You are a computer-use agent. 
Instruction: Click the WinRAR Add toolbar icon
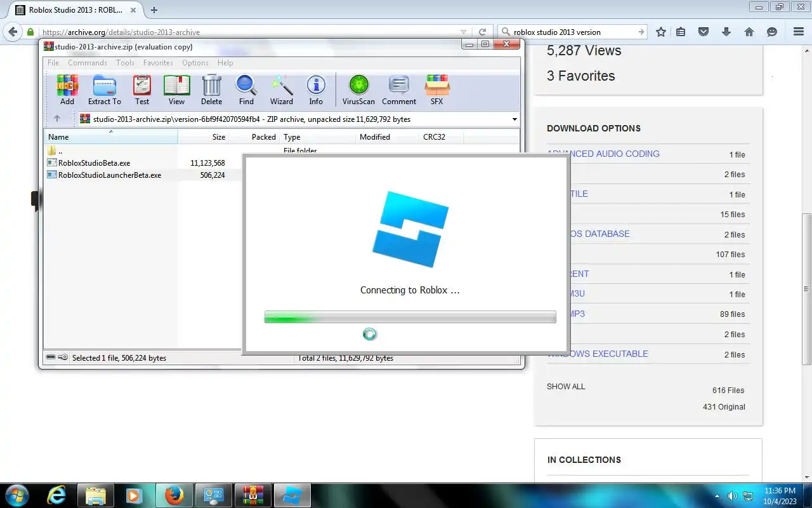coord(67,90)
